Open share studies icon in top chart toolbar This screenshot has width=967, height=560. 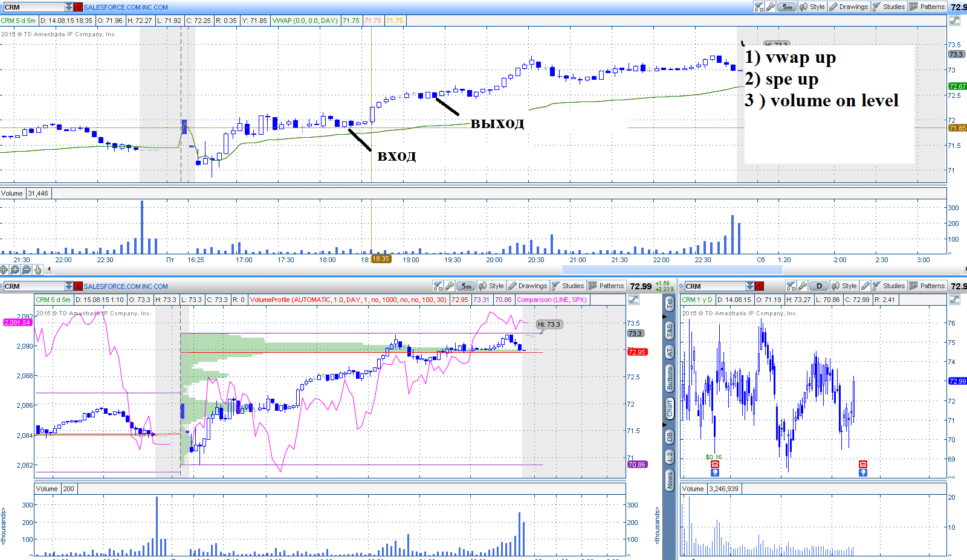[x=759, y=7]
